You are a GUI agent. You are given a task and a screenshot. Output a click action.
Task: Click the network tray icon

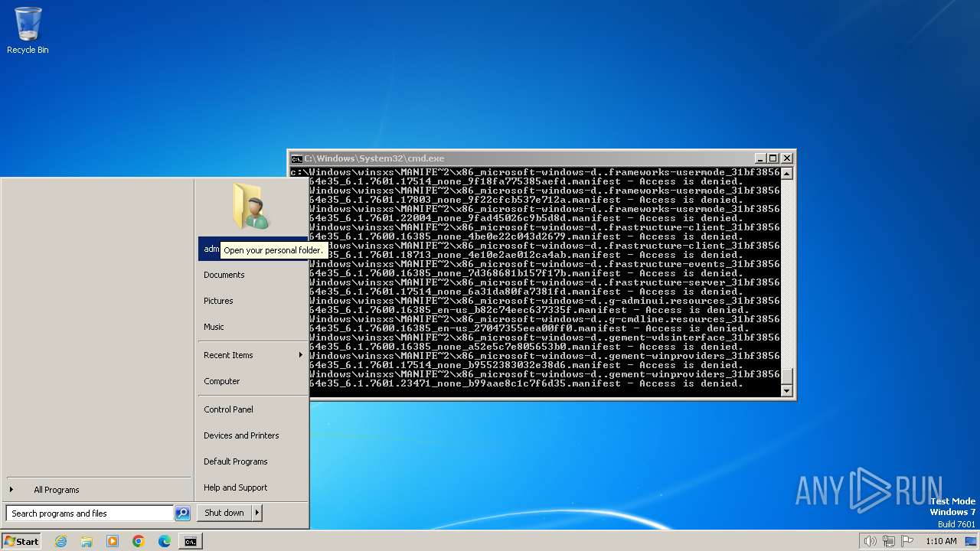pyautogui.click(x=889, y=541)
